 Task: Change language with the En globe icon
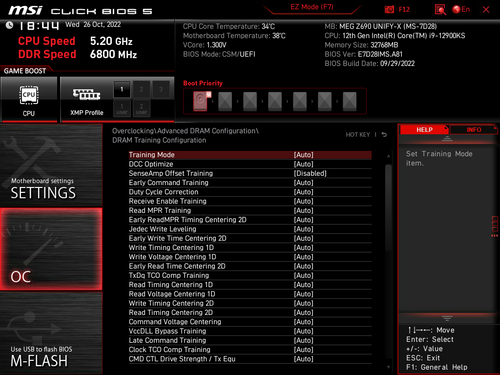[x=461, y=9]
